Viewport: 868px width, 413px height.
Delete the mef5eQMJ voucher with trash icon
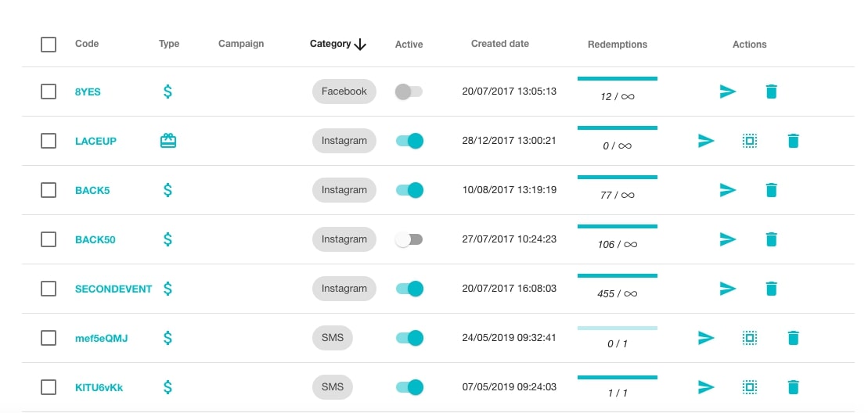(794, 338)
